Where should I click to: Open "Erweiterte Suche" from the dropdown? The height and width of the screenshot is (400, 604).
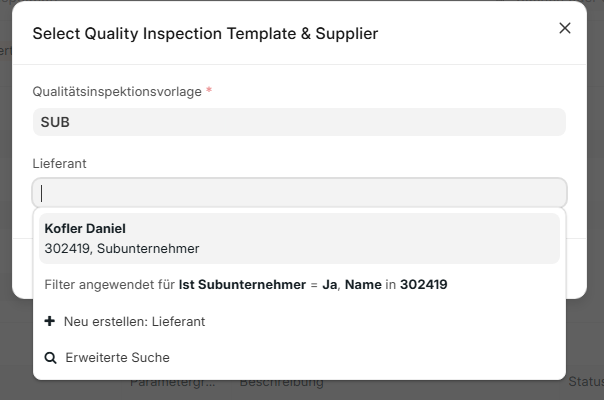point(117,357)
